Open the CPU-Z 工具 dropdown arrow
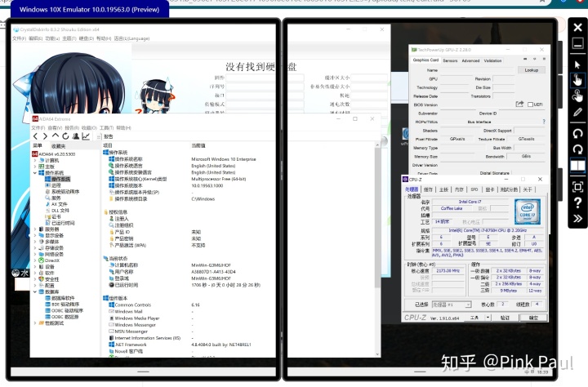This screenshot has height=387, width=588. (488, 318)
